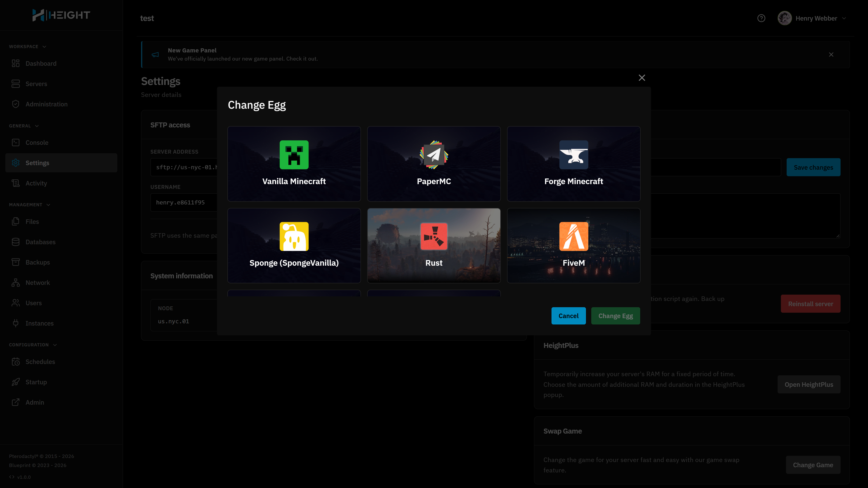
Task: Click the orange FiveM logo icon
Action: (573, 236)
